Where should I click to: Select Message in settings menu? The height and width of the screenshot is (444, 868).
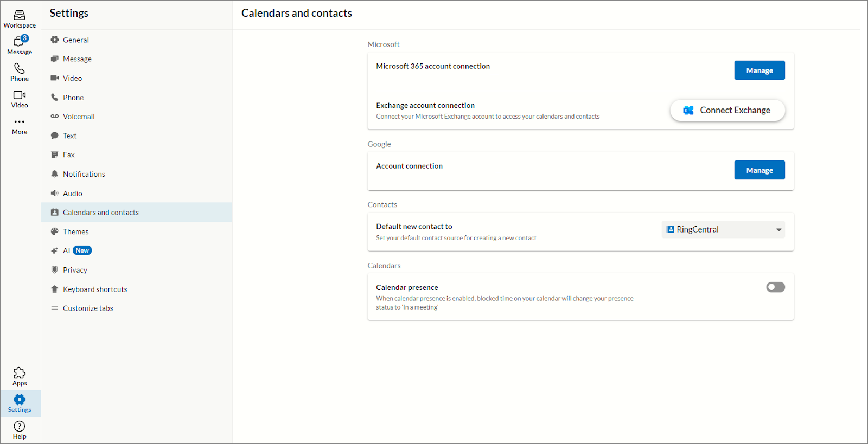click(77, 59)
